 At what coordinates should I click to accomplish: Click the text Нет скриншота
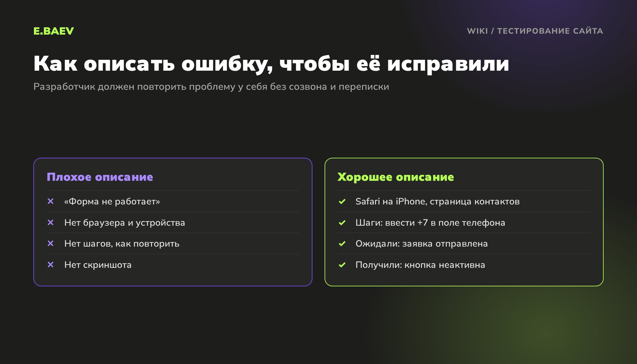point(98,265)
